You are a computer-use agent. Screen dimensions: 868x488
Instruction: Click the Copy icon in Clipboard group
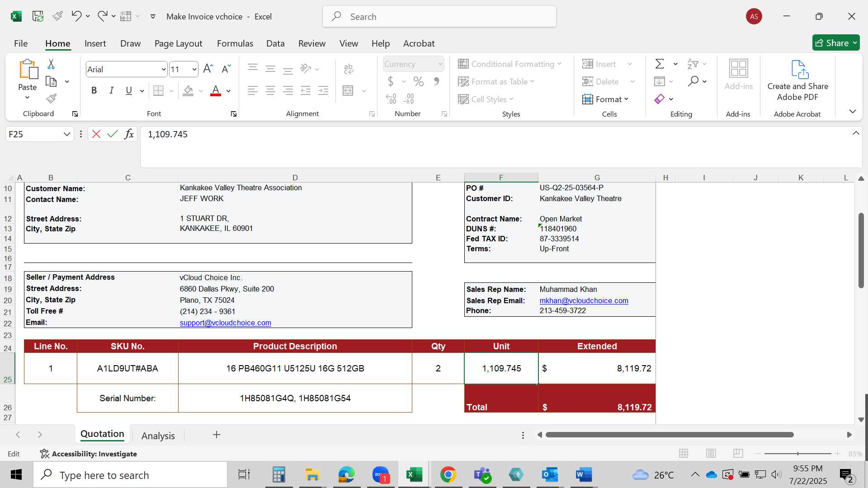click(51, 82)
